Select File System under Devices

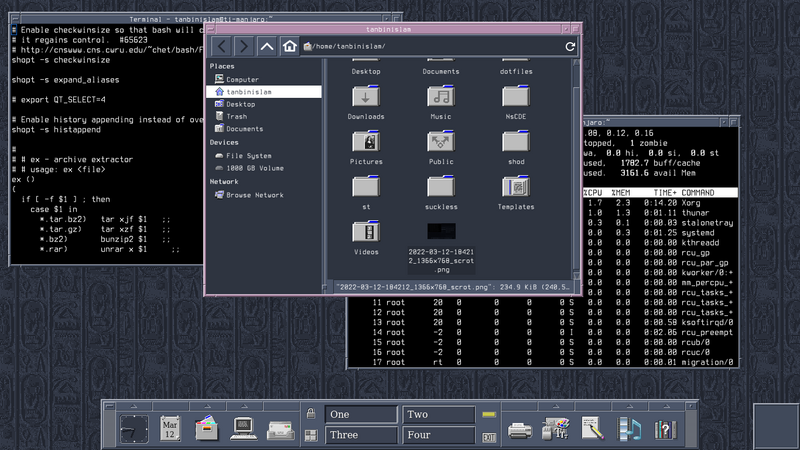(248, 155)
